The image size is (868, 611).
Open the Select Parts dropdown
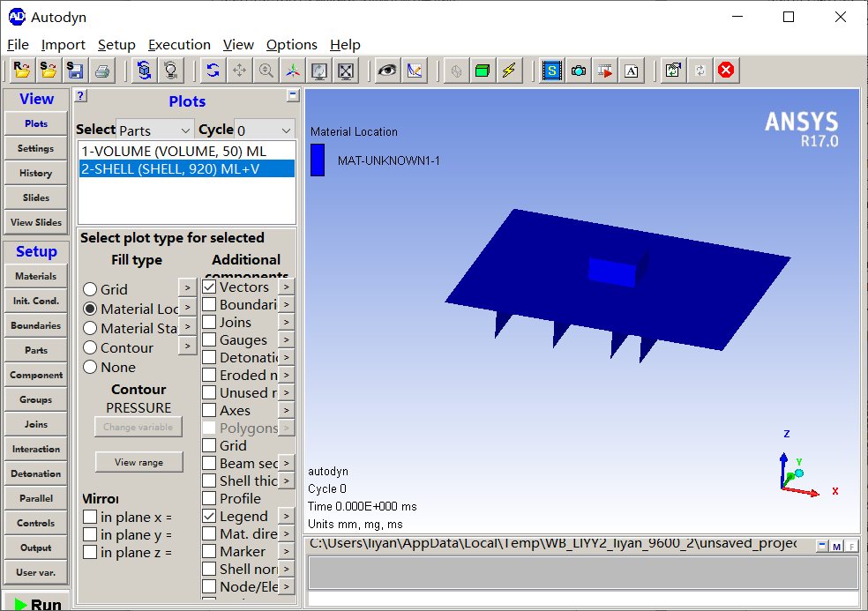[154, 129]
